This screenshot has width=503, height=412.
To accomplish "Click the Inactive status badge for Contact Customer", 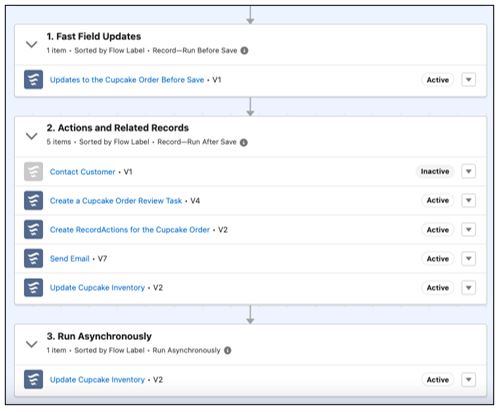I will pos(435,171).
